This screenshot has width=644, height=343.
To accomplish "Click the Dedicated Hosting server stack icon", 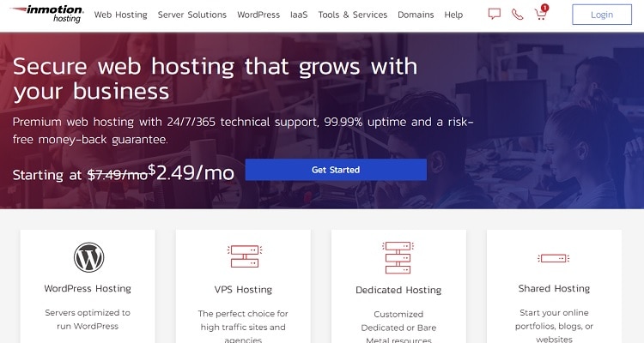I will coord(398,257).
